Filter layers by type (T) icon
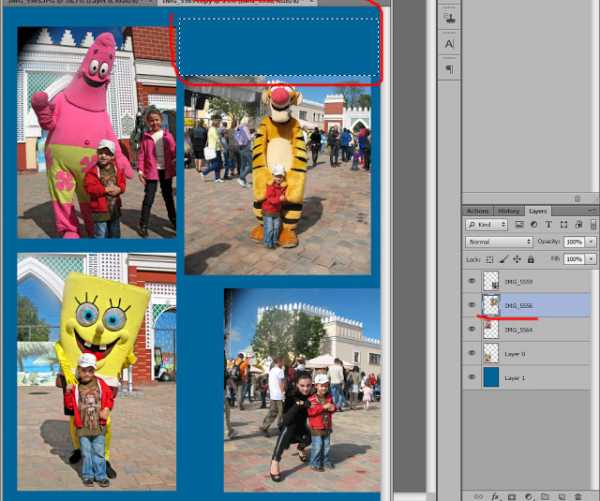The height and width of the screenshot is (501, 600). (547, 226)
